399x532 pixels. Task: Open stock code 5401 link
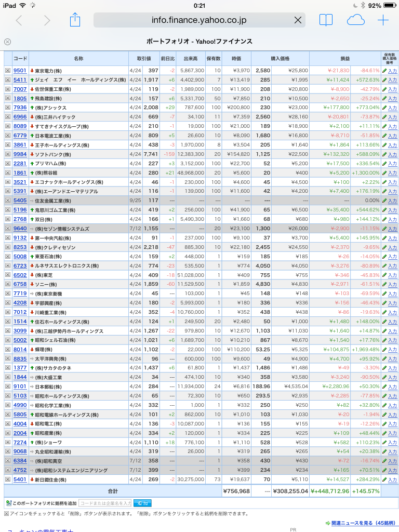(20, 480)
